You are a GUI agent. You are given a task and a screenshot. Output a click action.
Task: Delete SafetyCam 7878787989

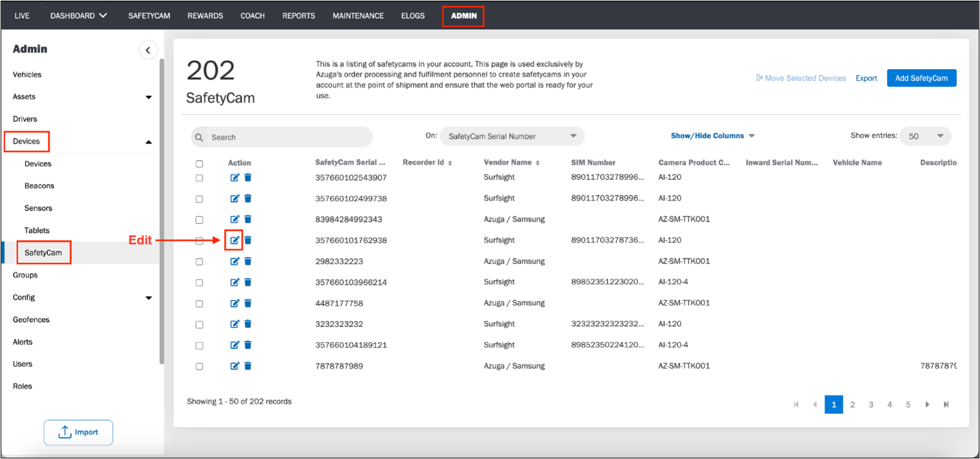point(248,366)
